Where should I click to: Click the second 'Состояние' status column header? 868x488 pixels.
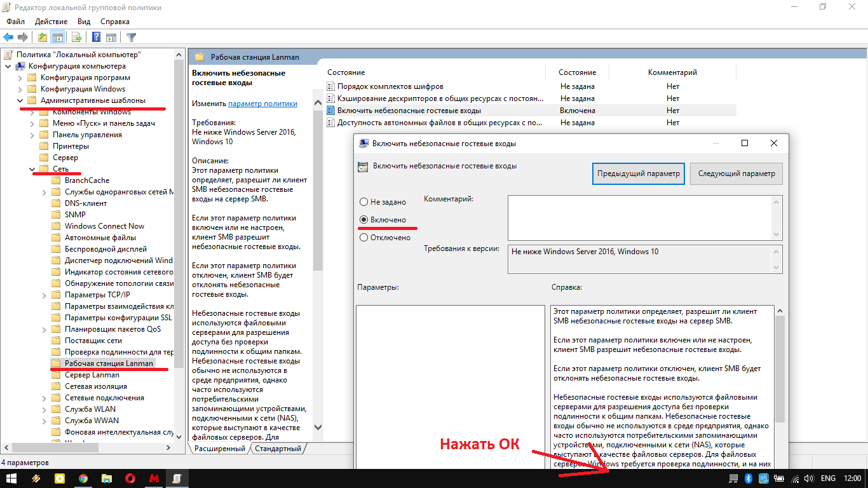tap(578, 72)
